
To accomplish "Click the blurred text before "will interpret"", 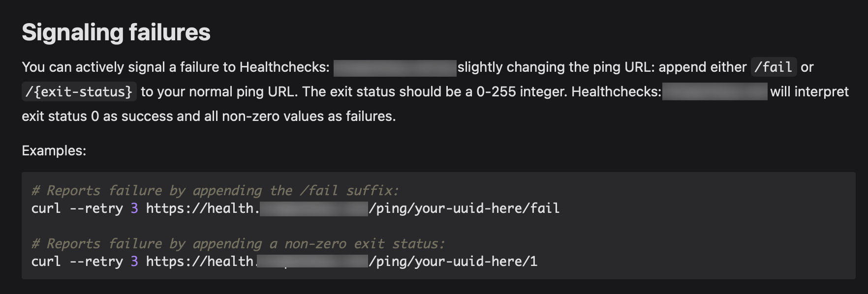I will click(x=715, y=92).
